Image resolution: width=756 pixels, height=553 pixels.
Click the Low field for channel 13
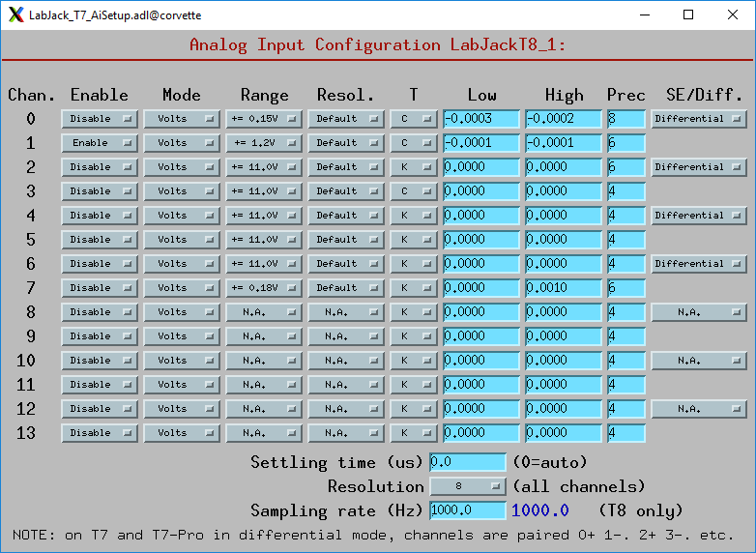pos(481,433)
